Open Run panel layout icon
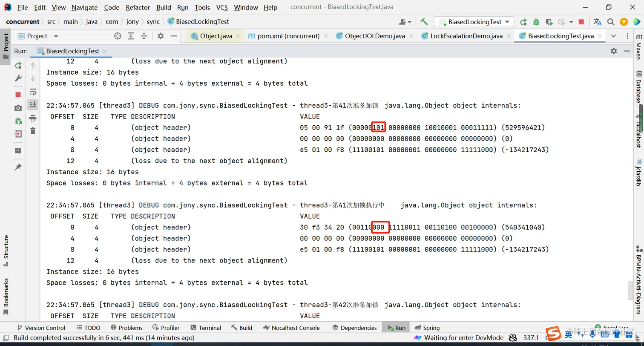644x346 pixels. (18, 150)
